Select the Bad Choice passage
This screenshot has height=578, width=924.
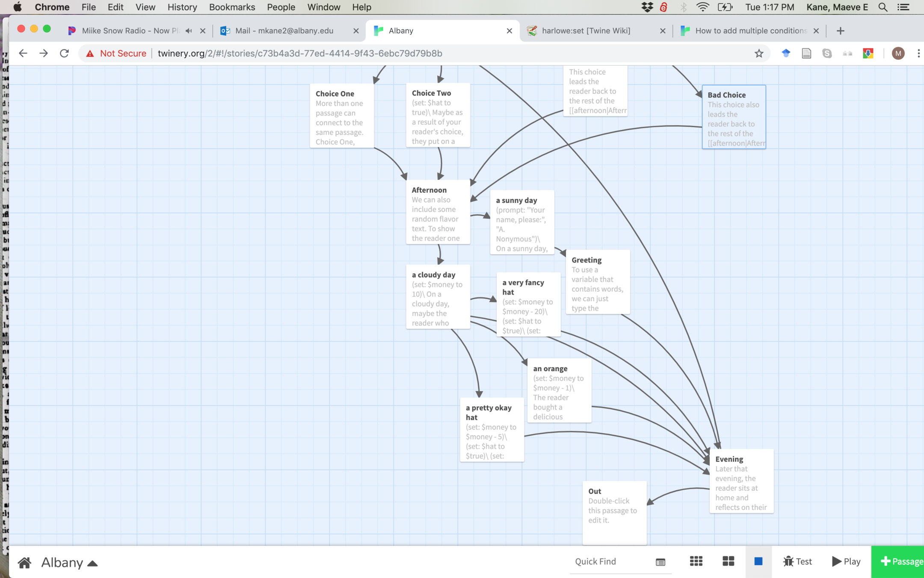pyautogui.click(x=734, y=117)
